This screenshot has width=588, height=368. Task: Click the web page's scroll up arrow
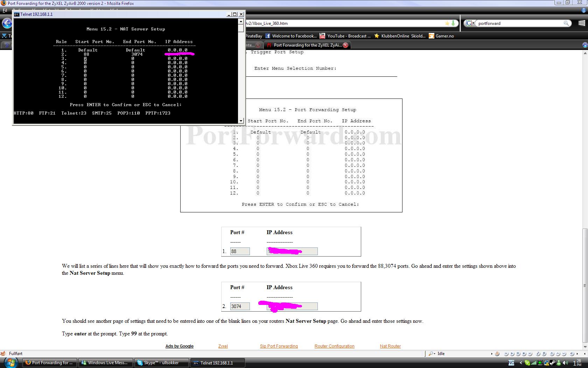[585, 53]
